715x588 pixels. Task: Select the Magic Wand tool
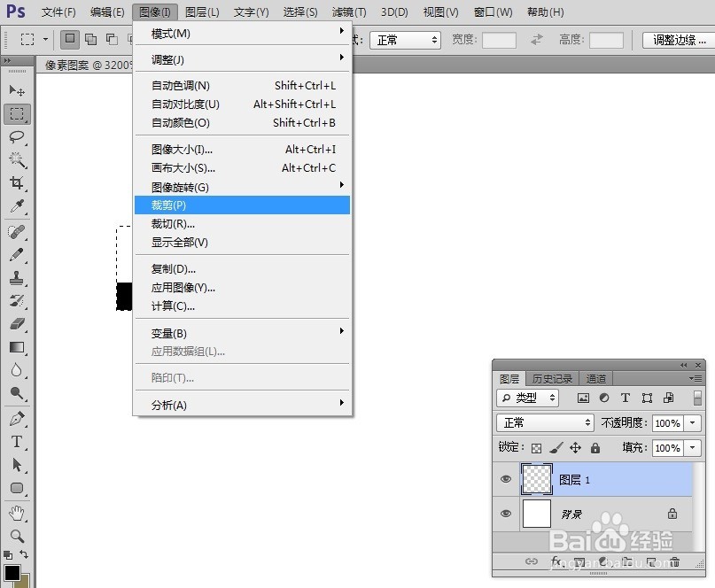(17, 160)
